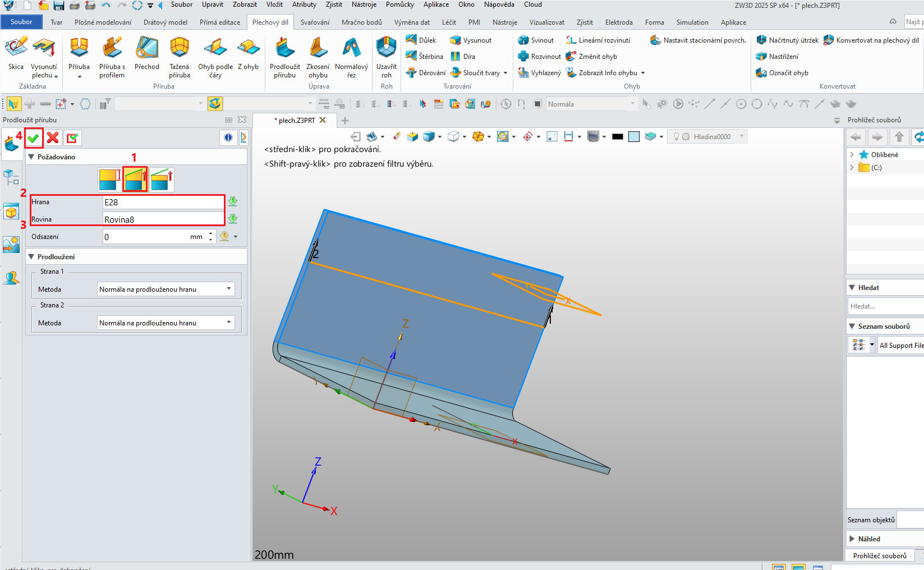Open the Hladina0000 layer dropdown

coord(742,136)
